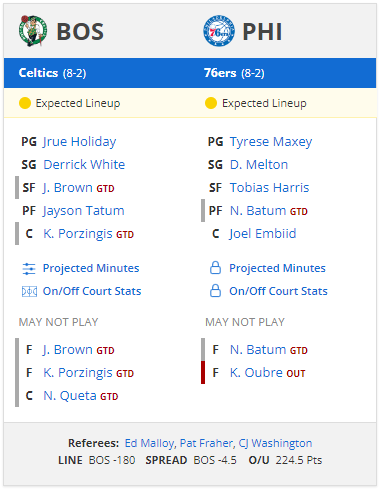The height and width of the screenshot is (490, 381).
Task: Open Celtics Projected Minutes
Action: tap(91, 268)
